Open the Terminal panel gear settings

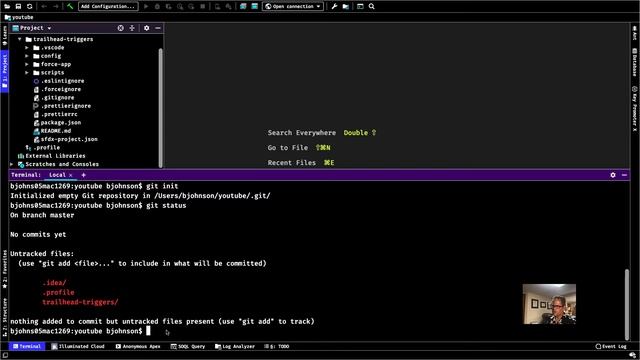(613, 175)
